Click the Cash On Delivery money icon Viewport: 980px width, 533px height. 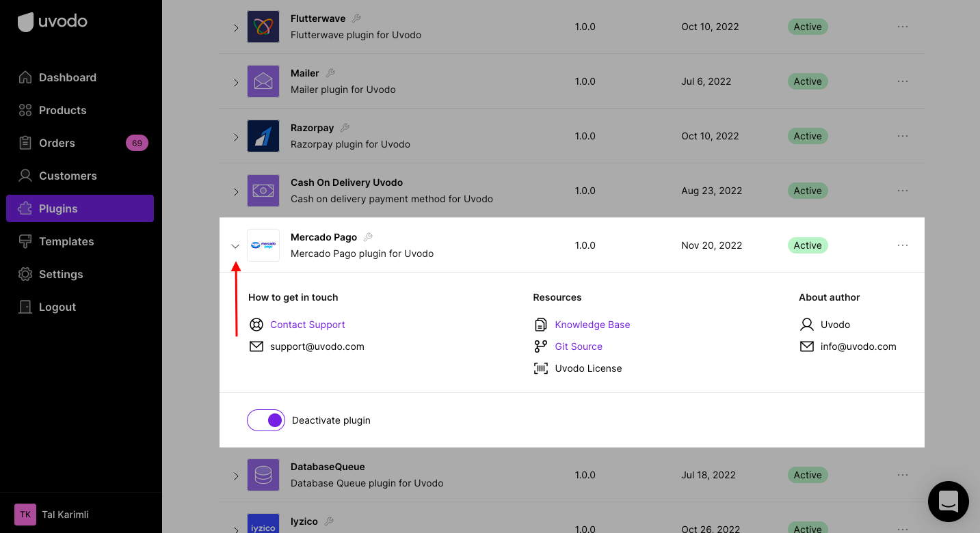(x=263, y=191)
